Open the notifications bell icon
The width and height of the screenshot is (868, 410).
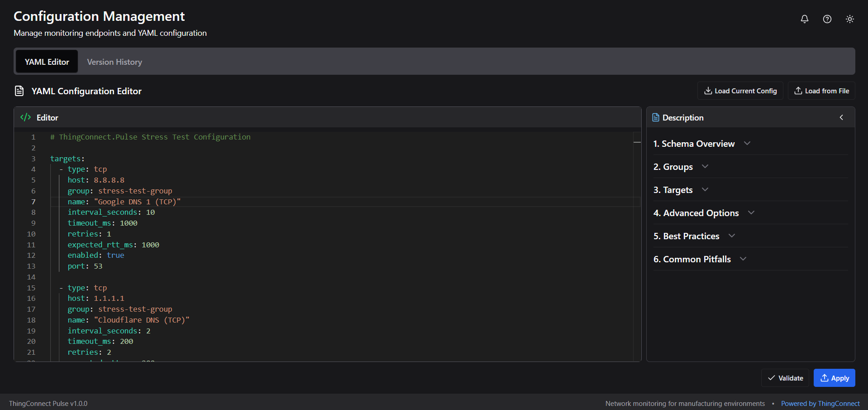[804, 19]
